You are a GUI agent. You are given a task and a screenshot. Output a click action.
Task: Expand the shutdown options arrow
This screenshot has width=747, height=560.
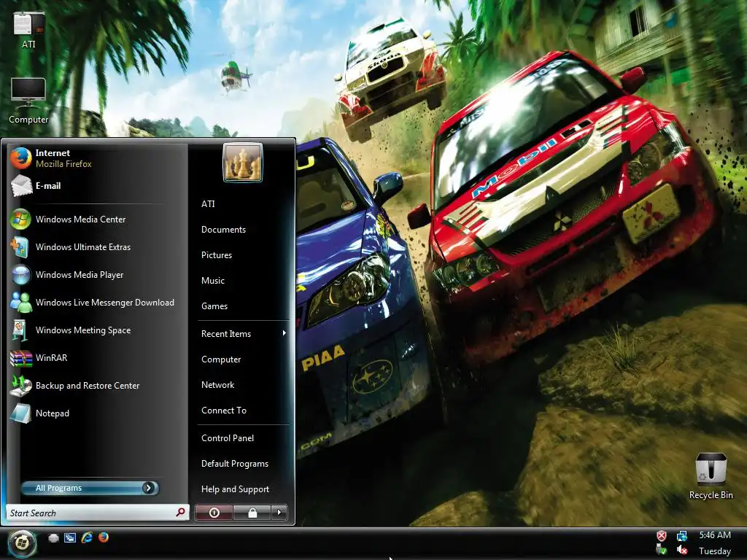click(x=279, y=513)
